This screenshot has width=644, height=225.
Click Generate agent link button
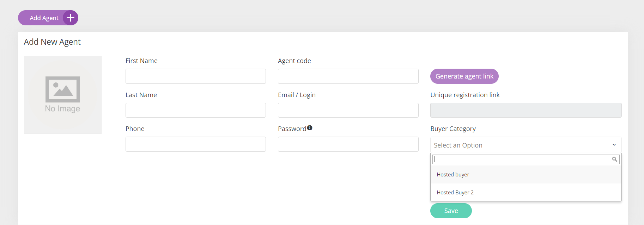(464, 76)
